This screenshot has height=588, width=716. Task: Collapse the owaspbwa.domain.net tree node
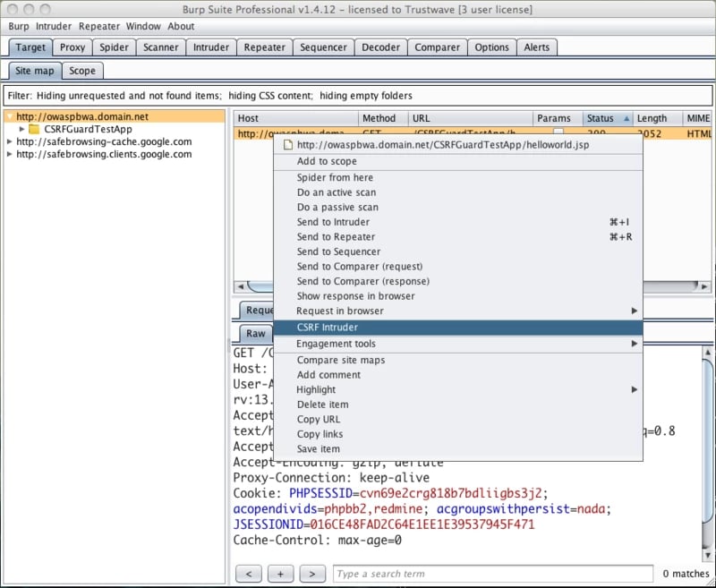[x=10, y=116]
